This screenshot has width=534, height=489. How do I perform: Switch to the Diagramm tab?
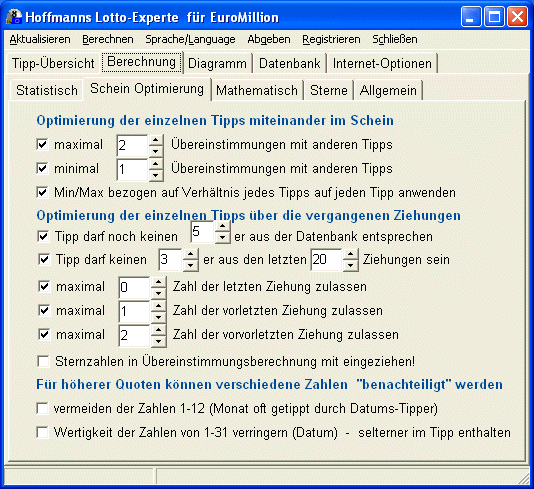click(217, 63)
